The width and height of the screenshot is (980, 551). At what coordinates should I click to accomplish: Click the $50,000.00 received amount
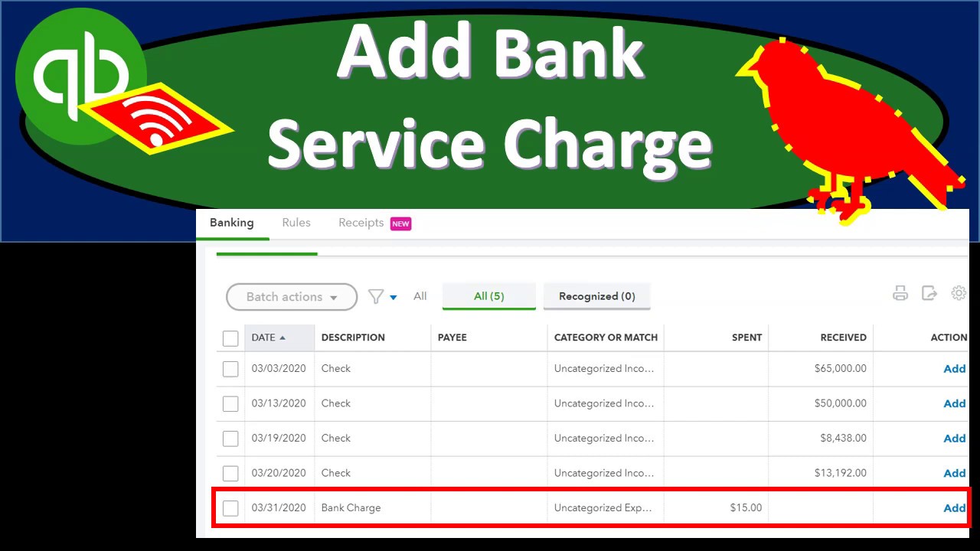coord(841,403)
